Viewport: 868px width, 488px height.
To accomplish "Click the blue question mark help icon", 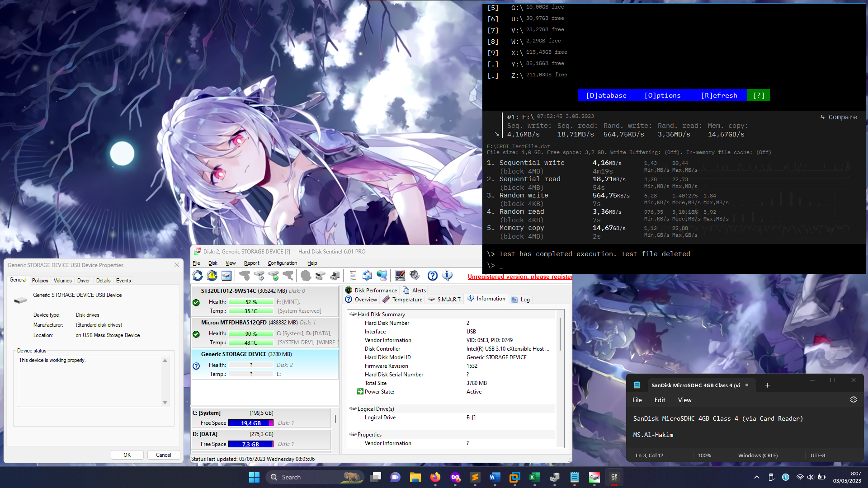I will pyautogui.click(x=433, y=276).
